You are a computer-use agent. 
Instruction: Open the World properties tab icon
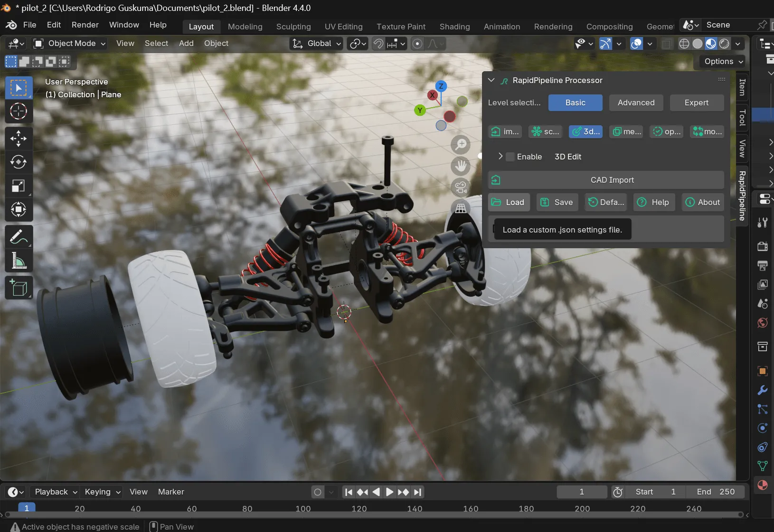click(x=763, y=323)
